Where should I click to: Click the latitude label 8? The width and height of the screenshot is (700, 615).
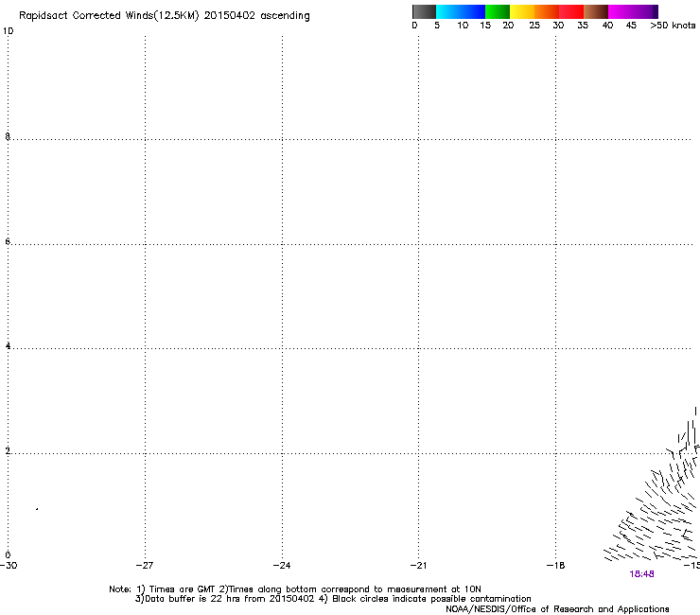coord(8,136)
